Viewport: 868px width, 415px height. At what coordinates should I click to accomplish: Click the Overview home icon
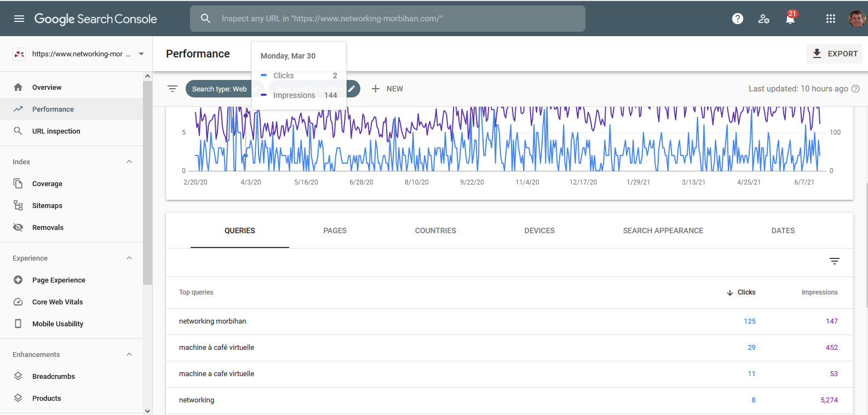pos(18,87)
